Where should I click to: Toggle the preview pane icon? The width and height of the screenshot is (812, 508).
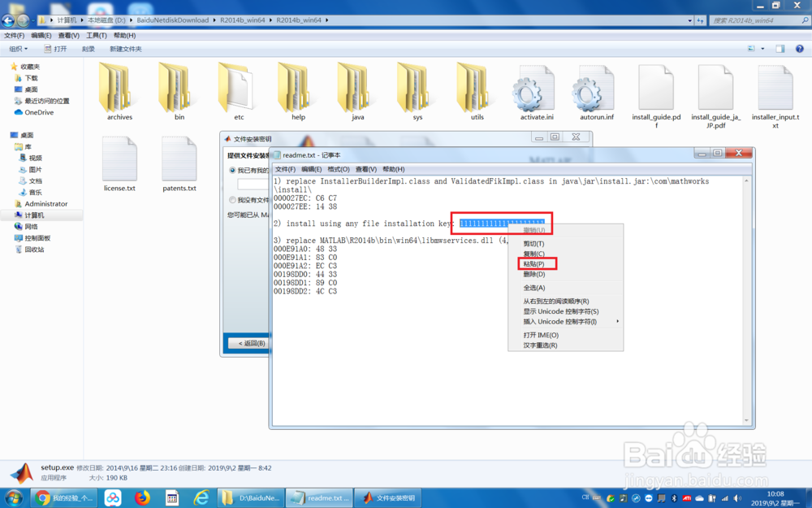click(x=780, y=49)
